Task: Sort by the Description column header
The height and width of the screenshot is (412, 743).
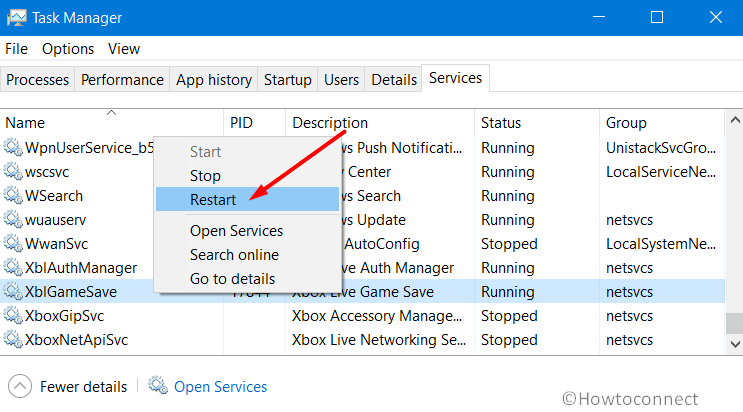Action: coord(380,122)
